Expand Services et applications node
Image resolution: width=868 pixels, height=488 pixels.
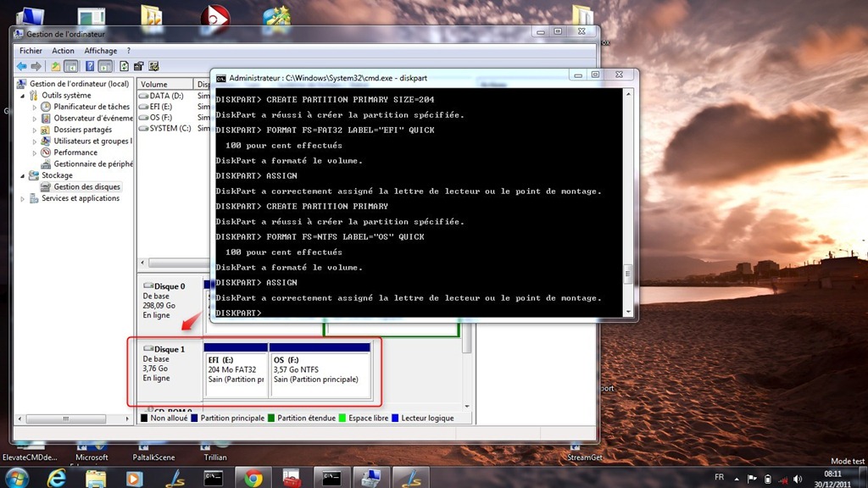pos(23,198)
